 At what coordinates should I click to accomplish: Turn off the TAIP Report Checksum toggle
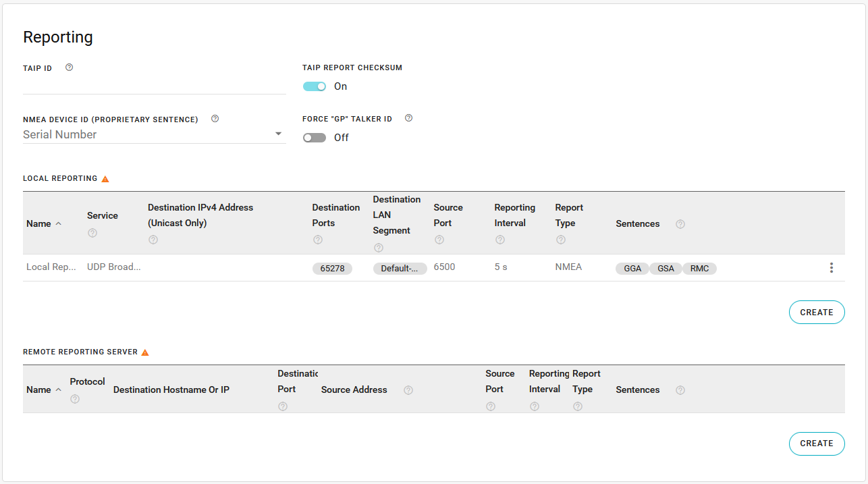315,86
